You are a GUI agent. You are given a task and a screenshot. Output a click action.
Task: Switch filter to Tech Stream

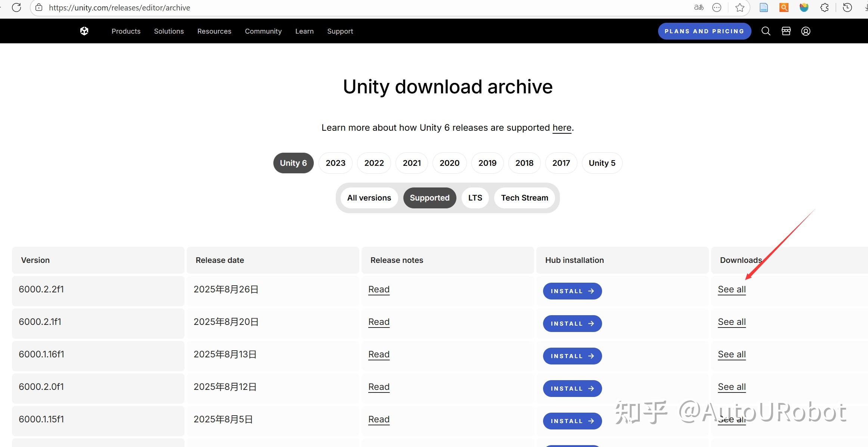click(x=524, y=198)
